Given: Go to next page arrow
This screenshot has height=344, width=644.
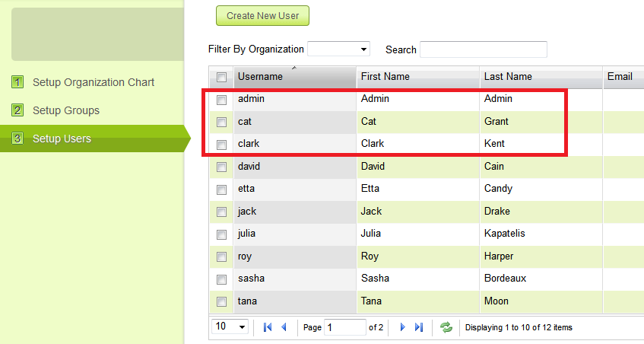Looking at the screenshot, I should [403, 327].
